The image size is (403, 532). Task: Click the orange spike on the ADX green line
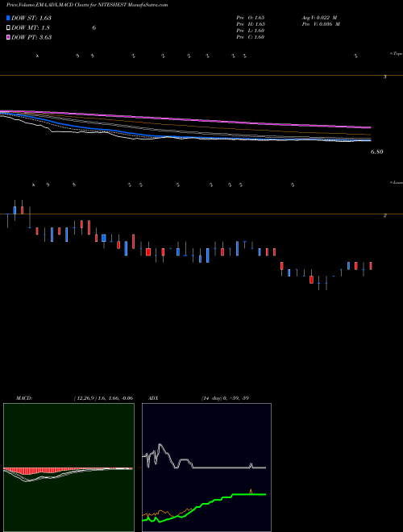click(251, 491)
